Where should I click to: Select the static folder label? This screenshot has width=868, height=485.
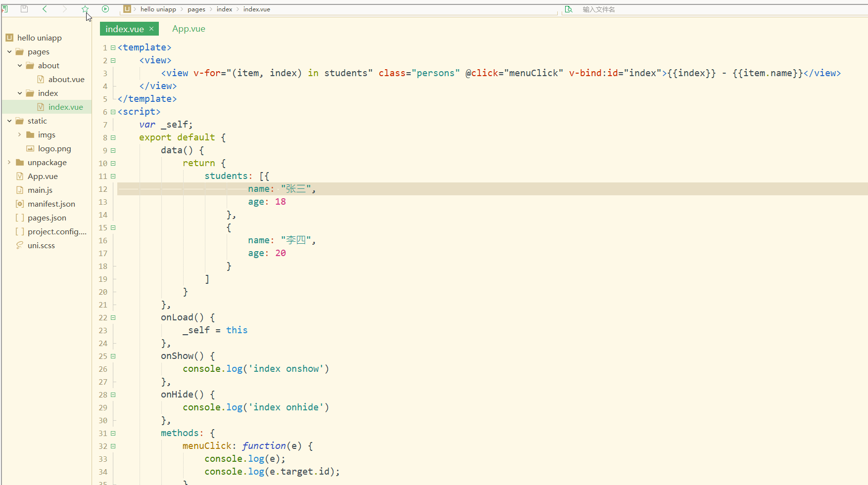(37, 121)
